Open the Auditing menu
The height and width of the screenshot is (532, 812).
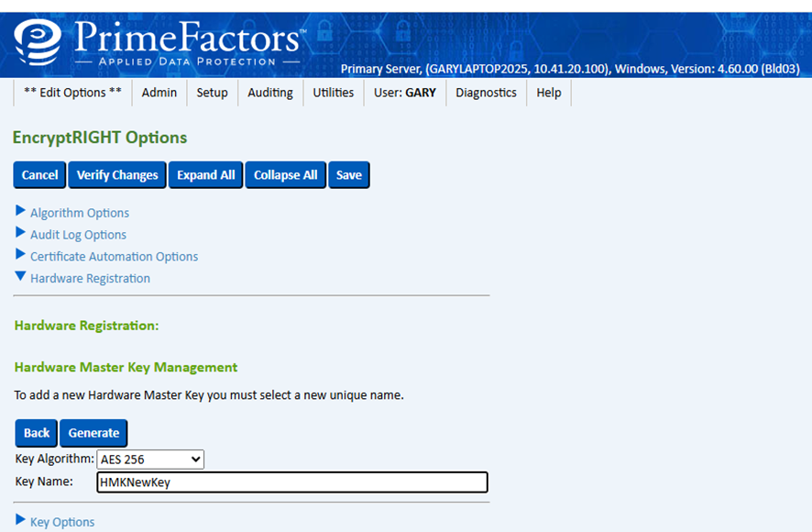[x=269, y=93]
